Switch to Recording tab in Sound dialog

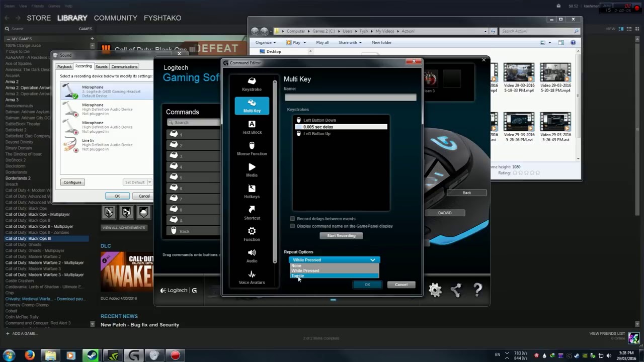(84, 66)
